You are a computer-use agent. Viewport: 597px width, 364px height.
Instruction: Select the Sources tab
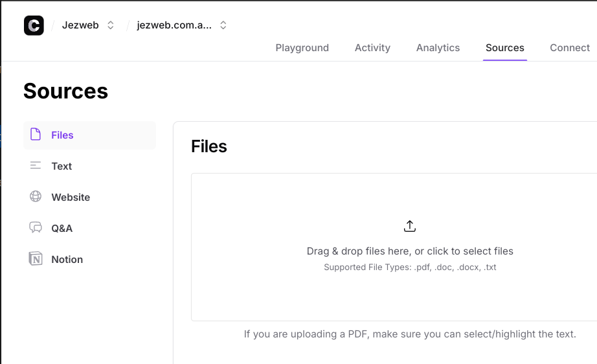[x=504, y=48]
